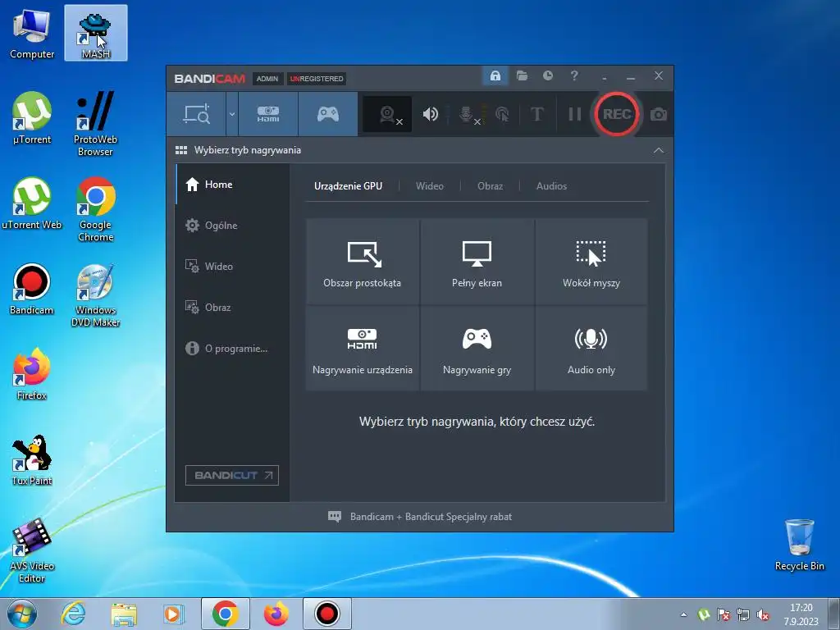The width and height of the screenshot is (840, 630).
Task: Select the Computer desktop icon
Action: click(x=32, y=33)
